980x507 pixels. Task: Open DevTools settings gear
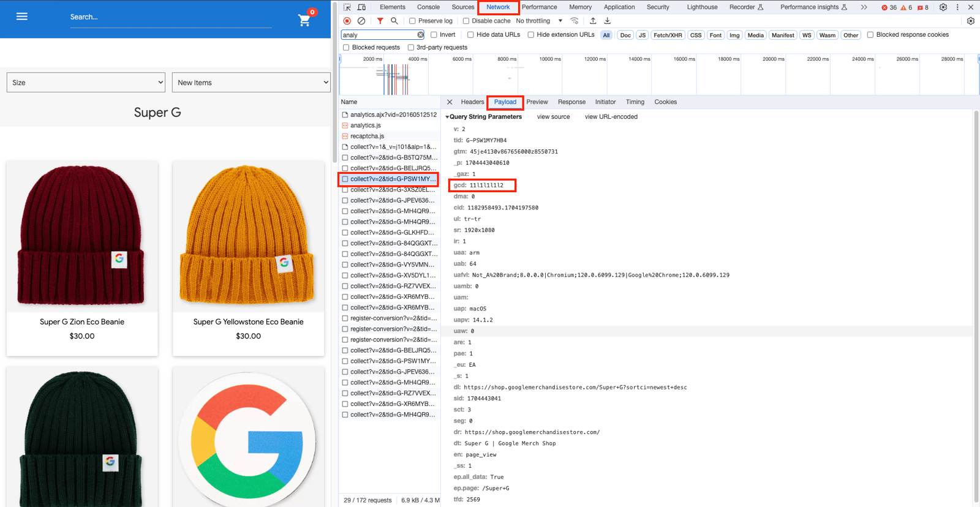[943, 7]
